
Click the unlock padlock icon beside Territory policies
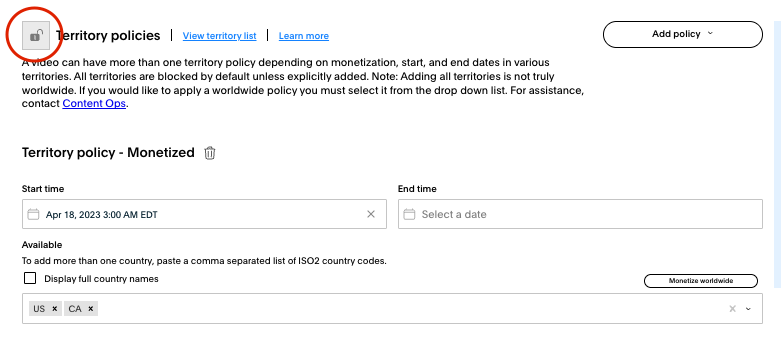click(36, 35)
